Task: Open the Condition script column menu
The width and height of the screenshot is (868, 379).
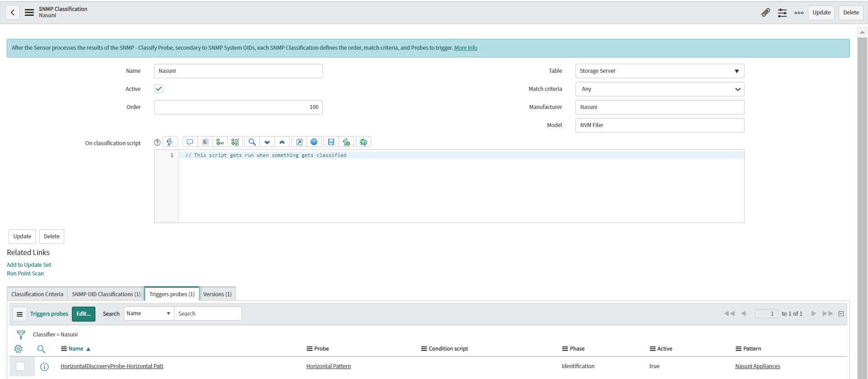Action: click(x=424, y=349)
